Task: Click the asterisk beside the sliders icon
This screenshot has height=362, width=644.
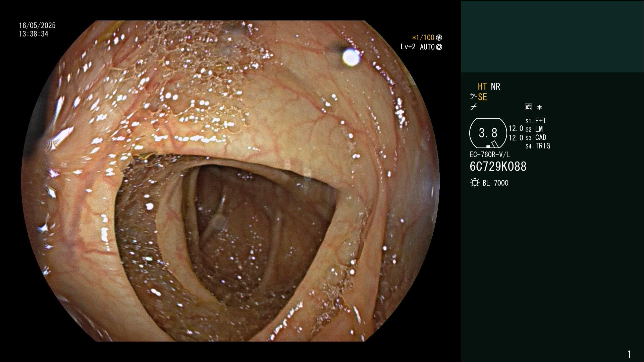Action: [539, 108]
